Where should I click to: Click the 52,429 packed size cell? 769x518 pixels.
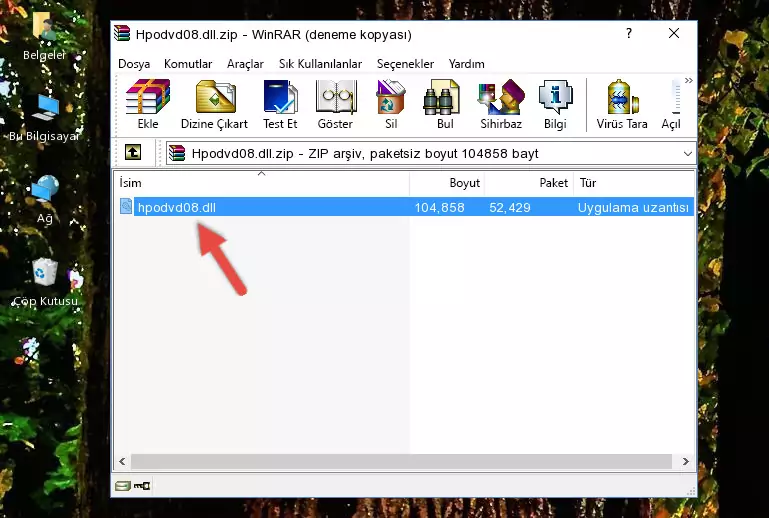(510, 207)
